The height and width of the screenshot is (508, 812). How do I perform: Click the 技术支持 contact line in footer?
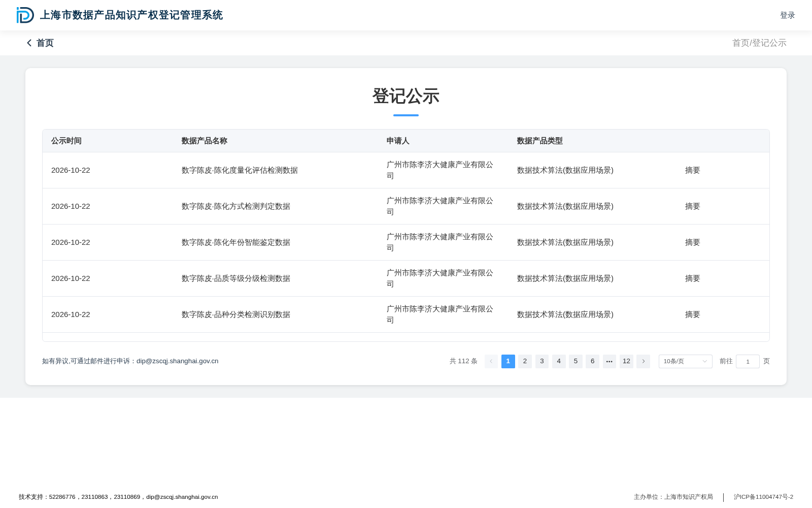point(118,497)
